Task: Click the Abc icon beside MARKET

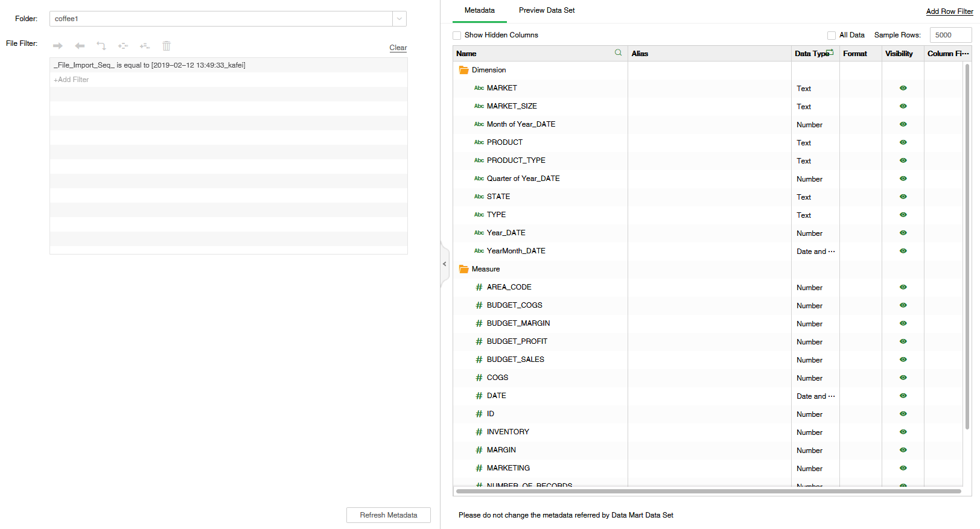Action: 479,88
